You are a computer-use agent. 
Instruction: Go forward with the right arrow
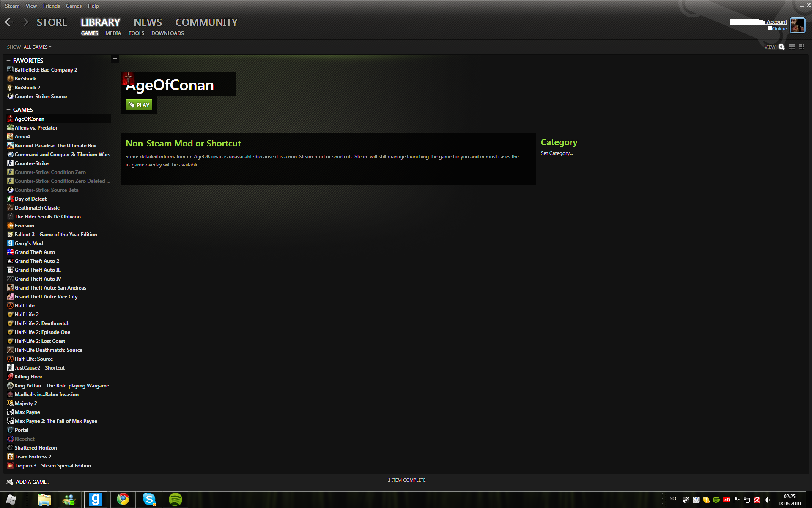tap(24, 22)
